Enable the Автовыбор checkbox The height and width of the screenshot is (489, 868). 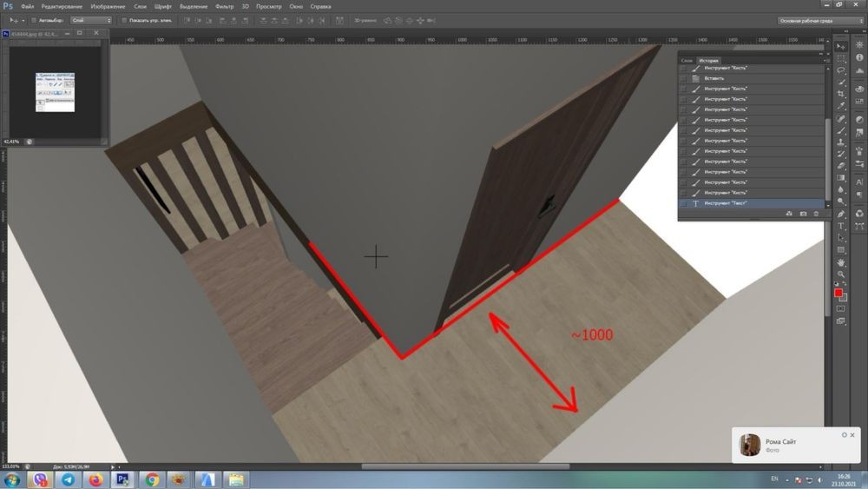[x=33, y=19]
